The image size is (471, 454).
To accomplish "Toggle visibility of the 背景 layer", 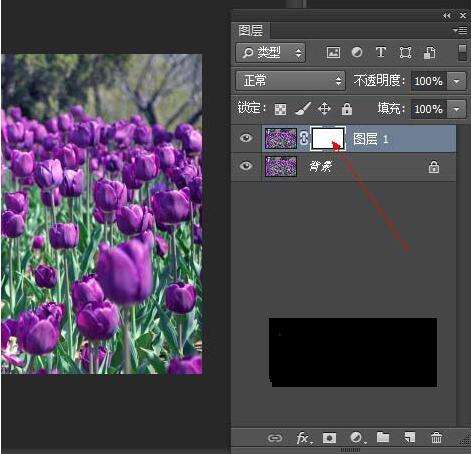I will pos(246,166).
